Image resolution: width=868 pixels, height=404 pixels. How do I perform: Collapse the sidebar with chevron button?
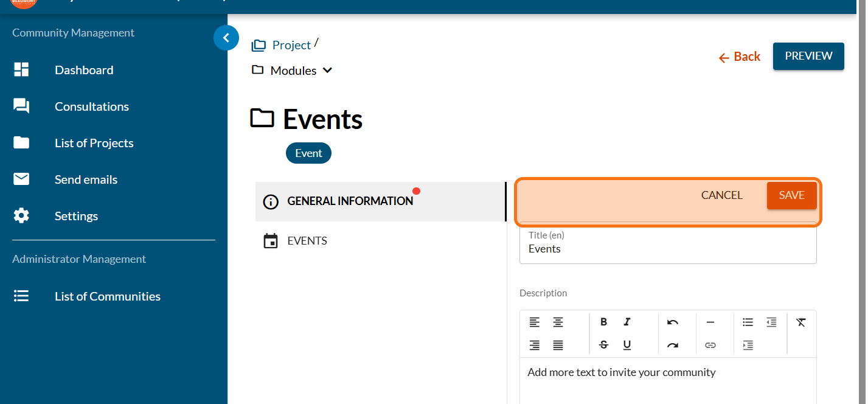226,38
